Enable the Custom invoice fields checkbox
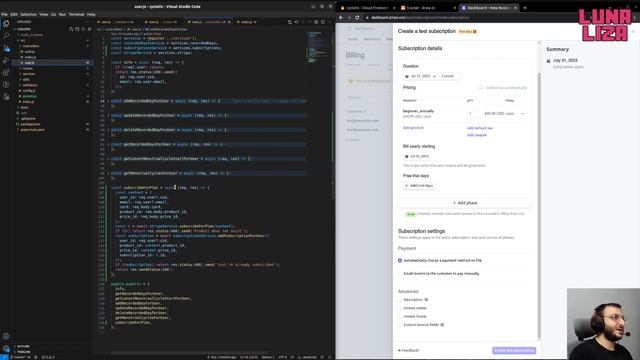This screenshot has width=640, height=360. [x=400, y=325]
